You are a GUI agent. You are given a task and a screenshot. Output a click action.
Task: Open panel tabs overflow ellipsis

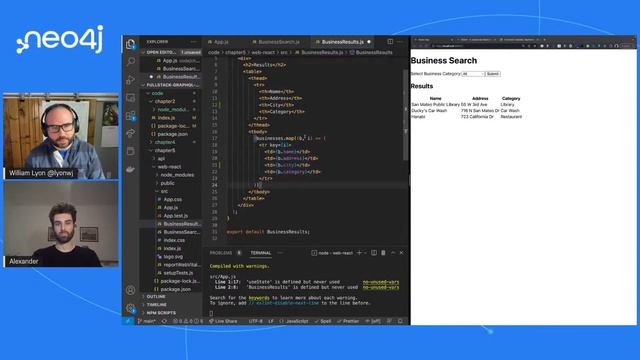tap(280, 253)
